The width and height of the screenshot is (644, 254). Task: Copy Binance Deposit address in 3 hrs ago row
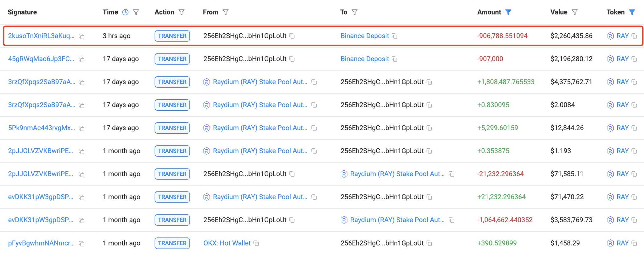[x=395, y=36]
